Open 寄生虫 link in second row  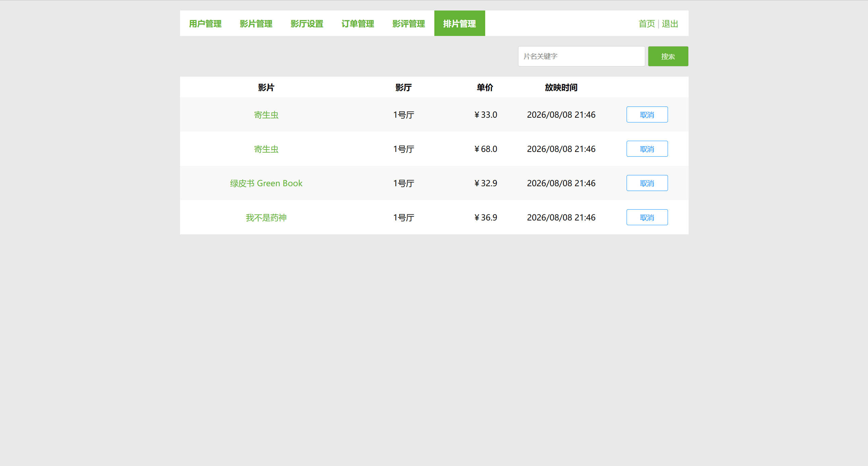pos(266,149)
